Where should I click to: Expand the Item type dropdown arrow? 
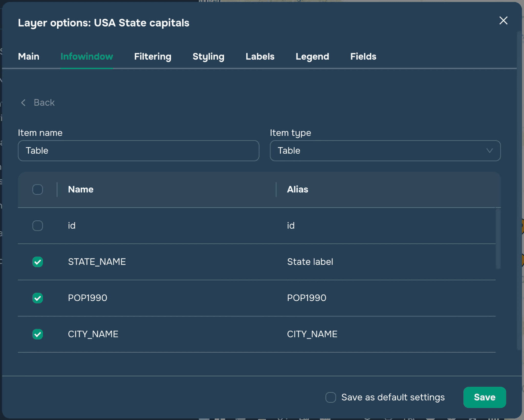[489, 151]
